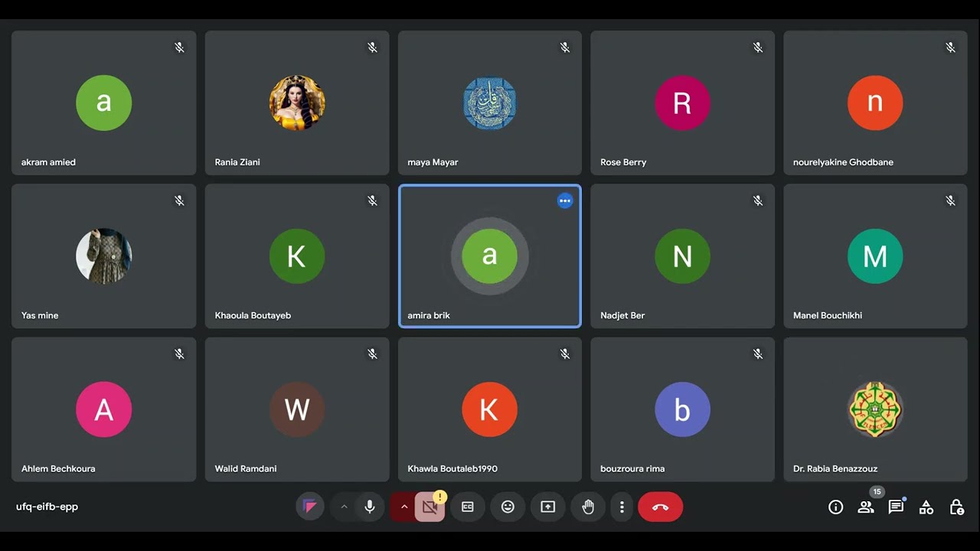Click the name label 'Nadjet Ber'

(622, 315)
